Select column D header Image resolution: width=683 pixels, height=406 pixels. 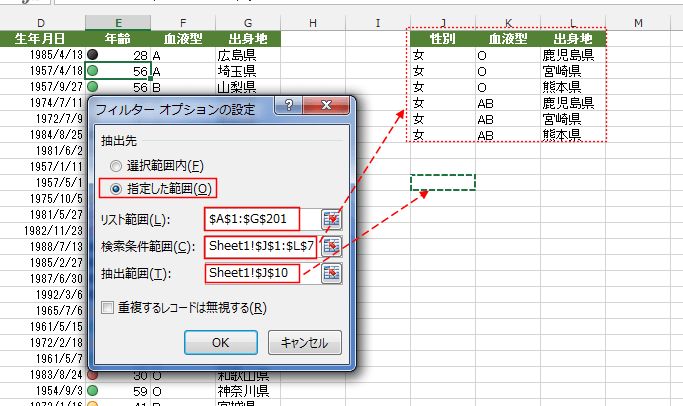click(x=42, y=23)
